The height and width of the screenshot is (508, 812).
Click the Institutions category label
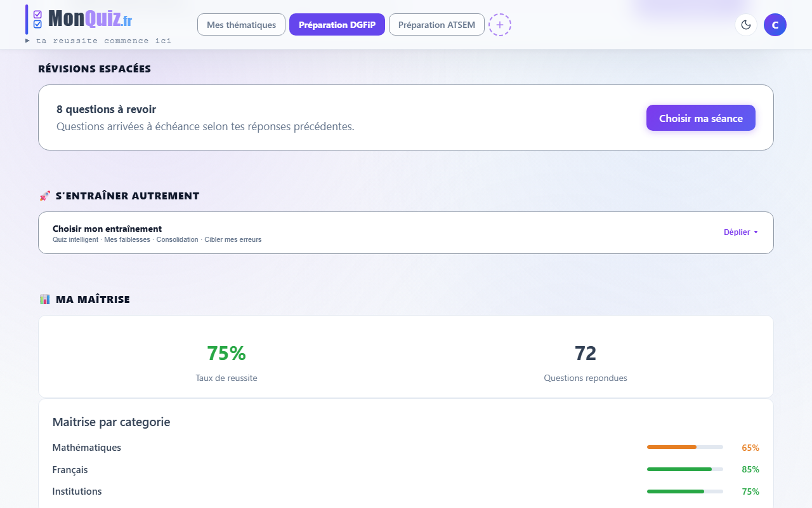[77, 491]
